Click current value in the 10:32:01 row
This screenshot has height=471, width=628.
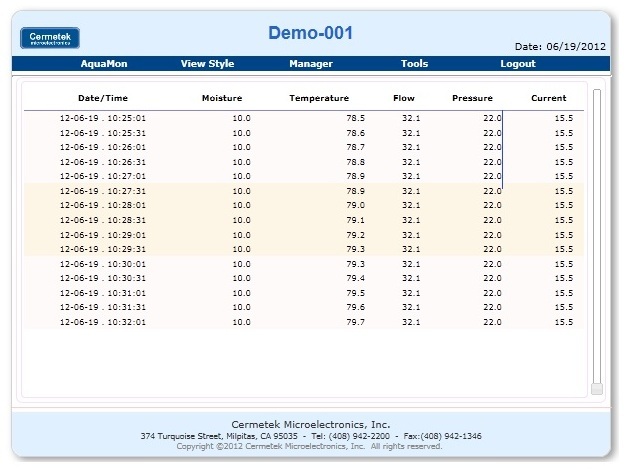click(564, 322)
